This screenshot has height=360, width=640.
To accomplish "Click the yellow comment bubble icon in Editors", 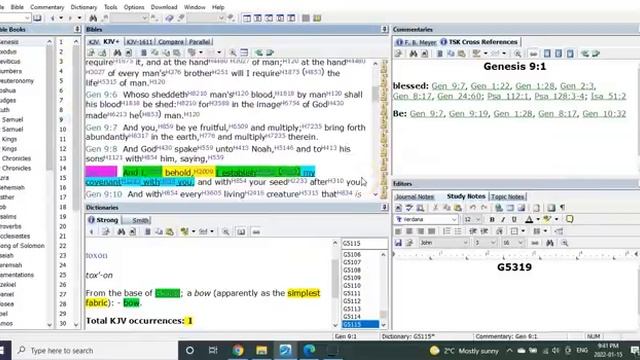I will tap(569, 219).
